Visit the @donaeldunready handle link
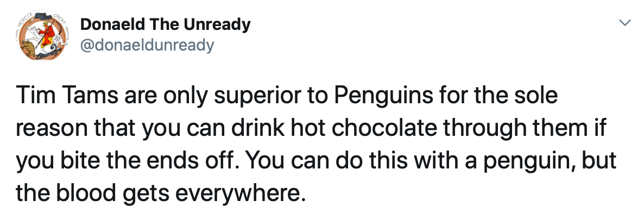The width and height of the screenshot is (644, 213). tap(147, 45)
